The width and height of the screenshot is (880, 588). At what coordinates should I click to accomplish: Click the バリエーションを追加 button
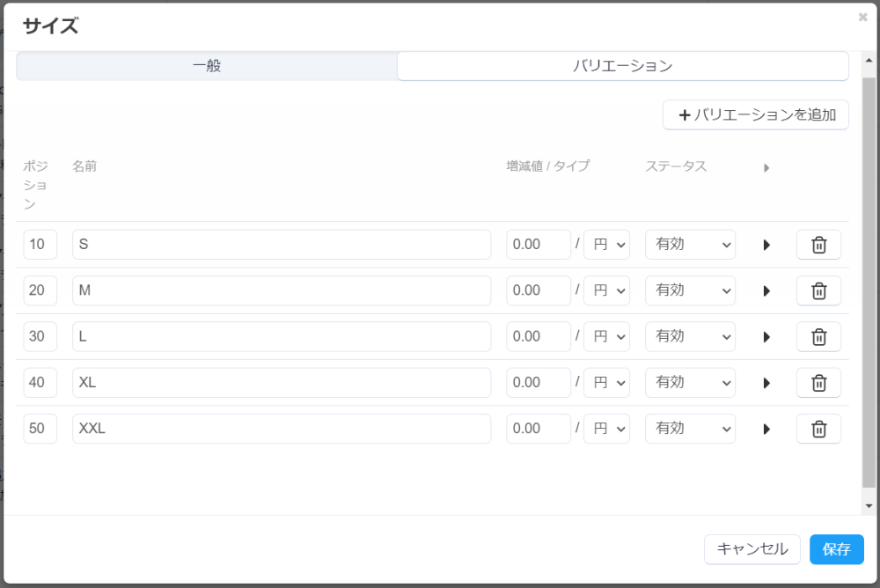pyautogui.click(x=755, y=115)
